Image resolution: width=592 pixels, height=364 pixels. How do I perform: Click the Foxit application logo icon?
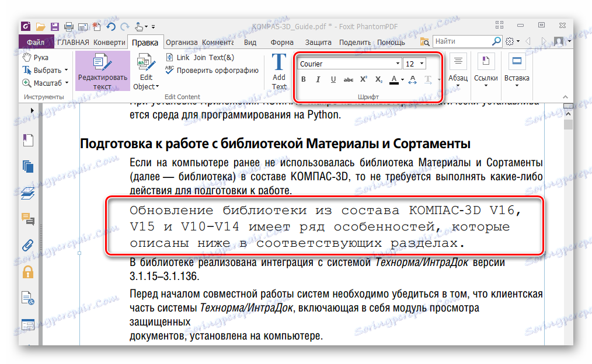pyautogui.click(x=26, y=26)
